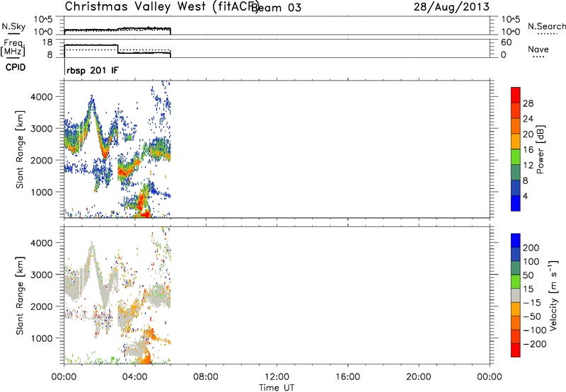This screenshot has width=566, height=392.
Task: Click the gray segment of velocity colorbar
Action: [516, 295]
